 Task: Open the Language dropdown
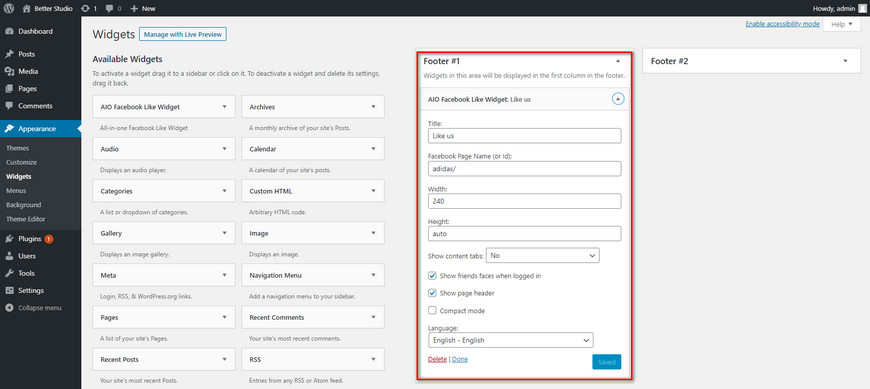(510, 340)
